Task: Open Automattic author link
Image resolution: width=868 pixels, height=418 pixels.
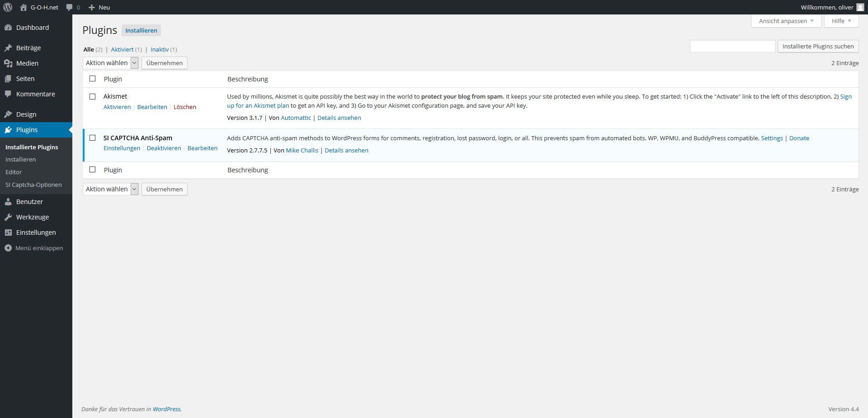Action: 296,118
